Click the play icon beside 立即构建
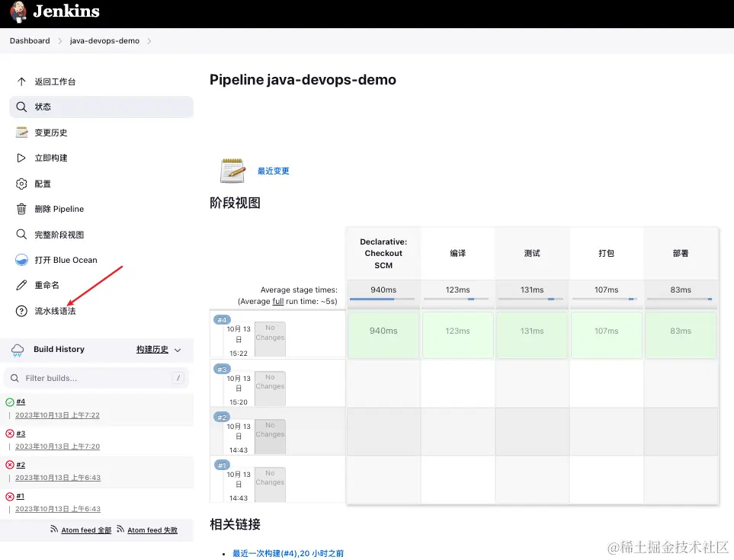Screen dimensions: 734x560 click(x=21, y=158)
